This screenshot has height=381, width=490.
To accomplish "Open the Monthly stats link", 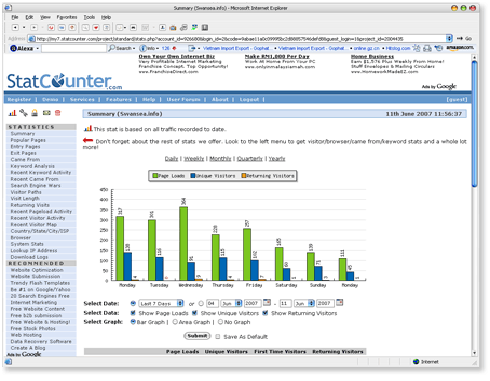I will tap(220, 159).
